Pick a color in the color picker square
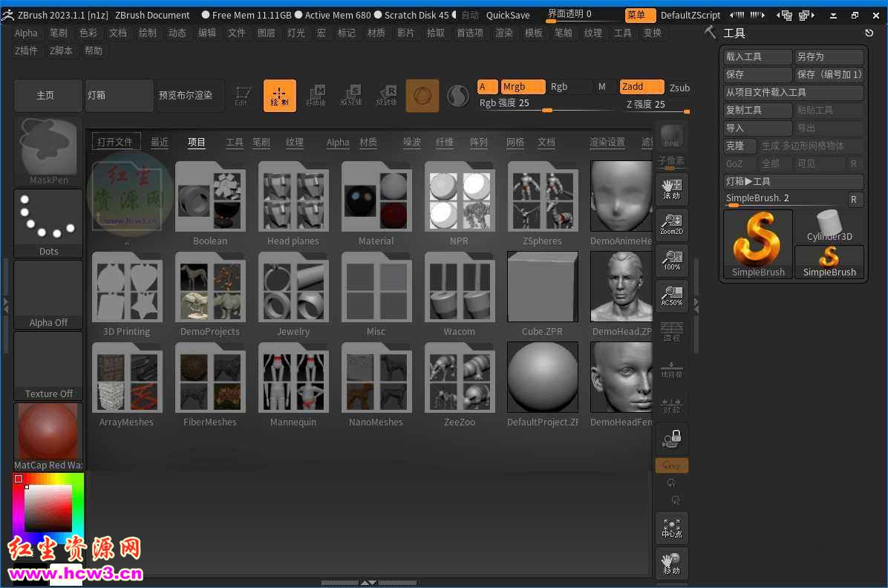The image size is (888, 588). (x=48, y=508)
